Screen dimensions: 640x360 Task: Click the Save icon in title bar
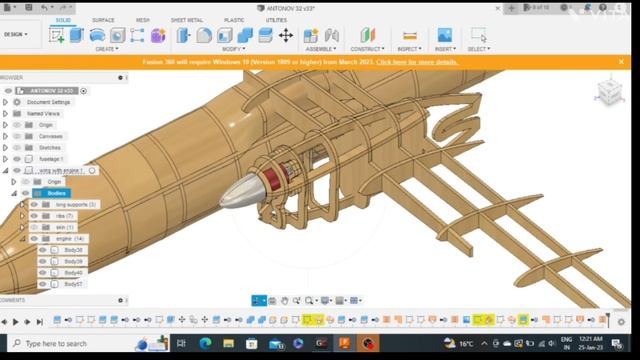pos(29,7)
